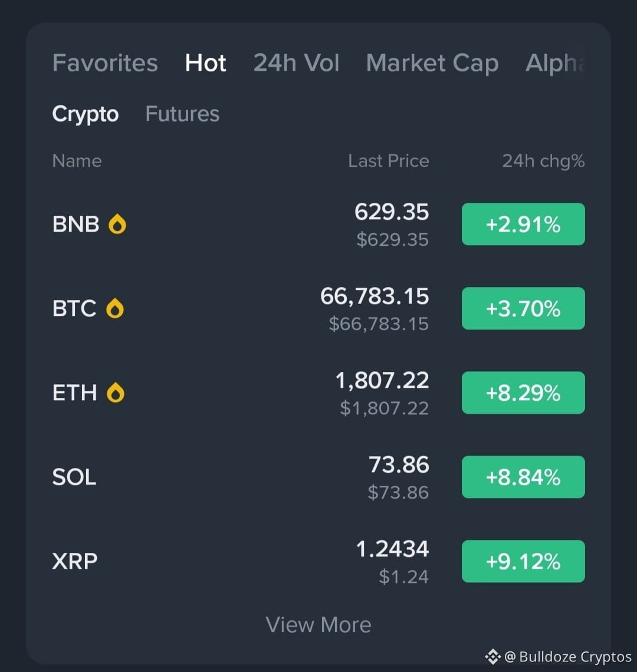Sort by 24h chg% column header
Image resolution: width=637 pixels, height=672 pixels.
[x=543, y=162]
